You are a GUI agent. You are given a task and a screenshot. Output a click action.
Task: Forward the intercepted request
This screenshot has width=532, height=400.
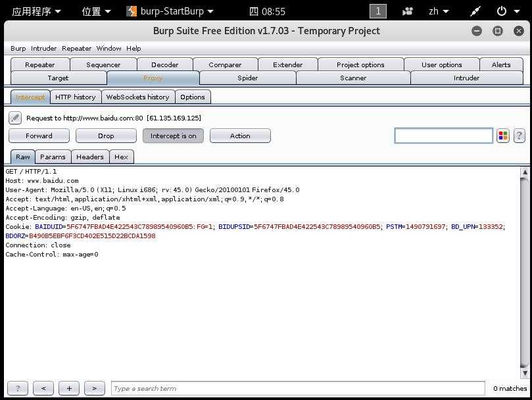click(39, 136)
